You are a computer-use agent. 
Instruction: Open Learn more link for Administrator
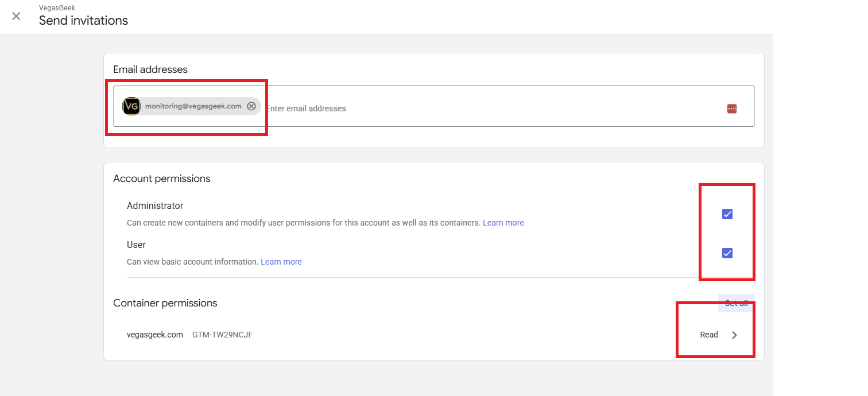click(503, 223)
